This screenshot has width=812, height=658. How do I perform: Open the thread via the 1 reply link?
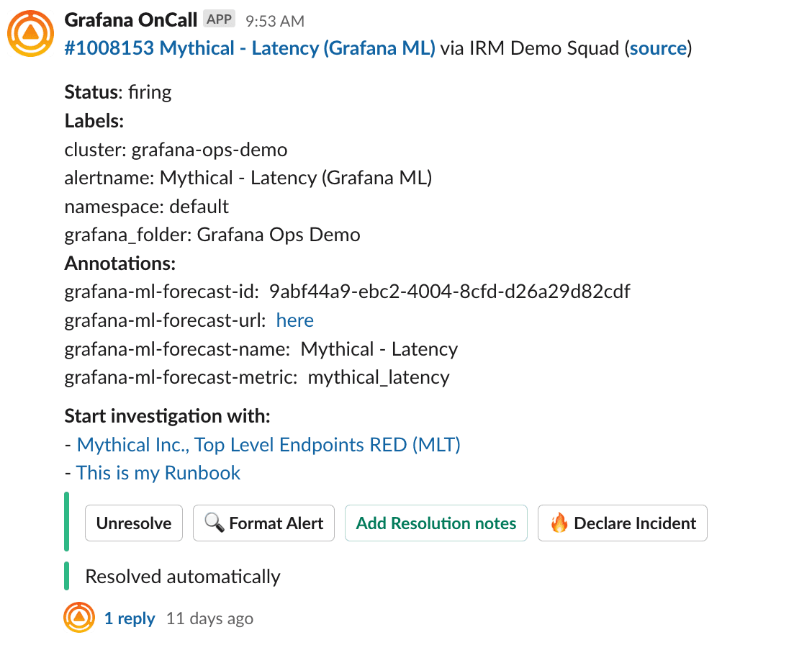pyautogui.click(x=130, y=618)
